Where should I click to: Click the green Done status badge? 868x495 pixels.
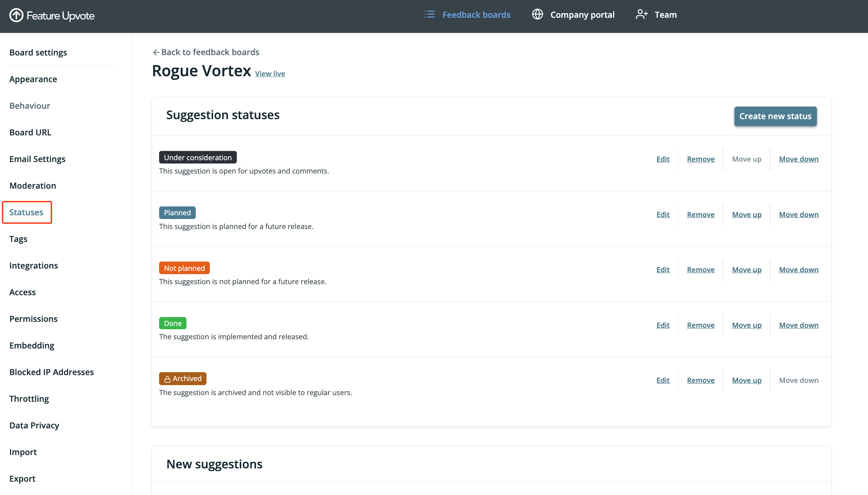point(172,323)
